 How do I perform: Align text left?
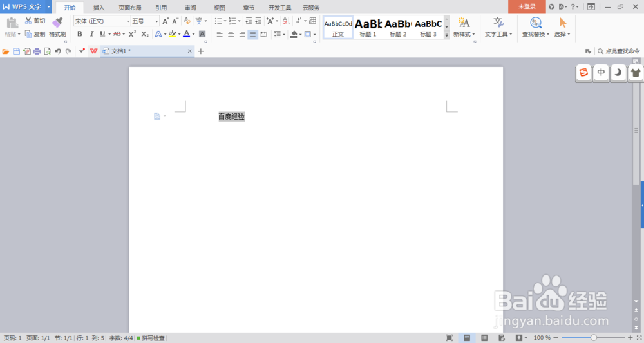tap(220, 35)
